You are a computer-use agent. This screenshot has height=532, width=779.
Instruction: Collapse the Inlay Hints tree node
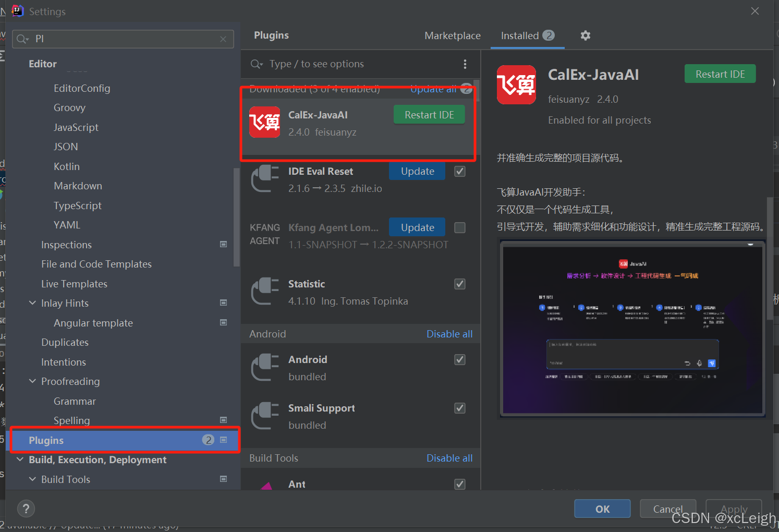point(32,303)
